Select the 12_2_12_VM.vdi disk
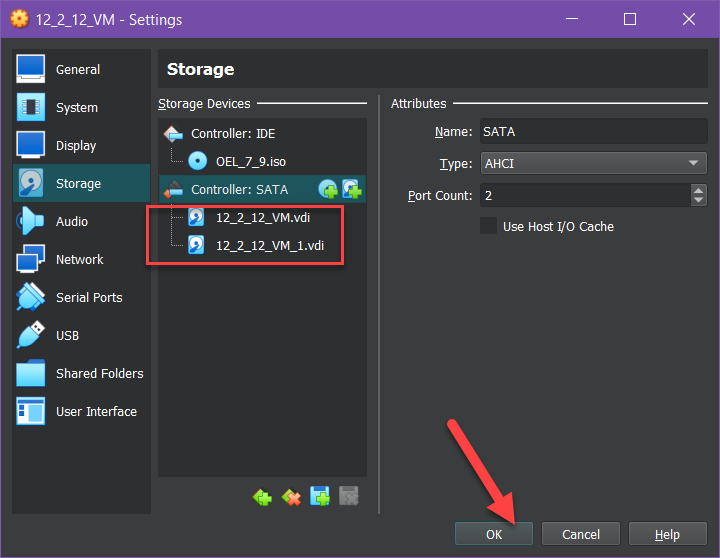720x558 pixels. coord(263,217)
